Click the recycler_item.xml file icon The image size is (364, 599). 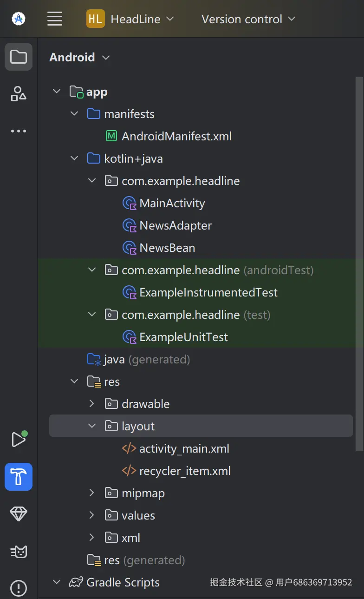coord(129,471)
